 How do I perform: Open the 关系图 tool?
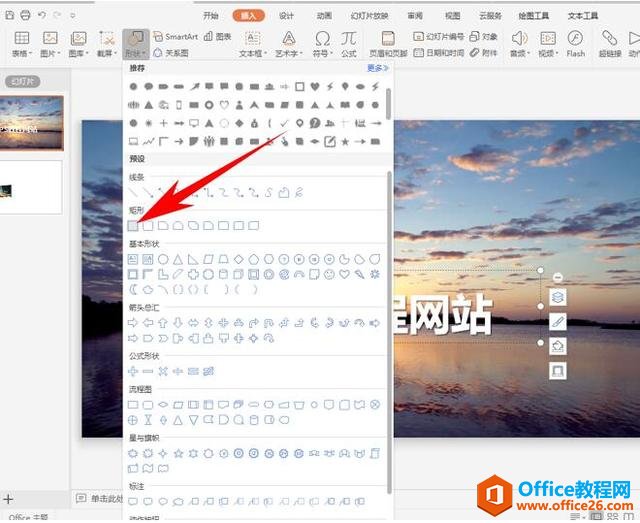click(x=171, y=53)
